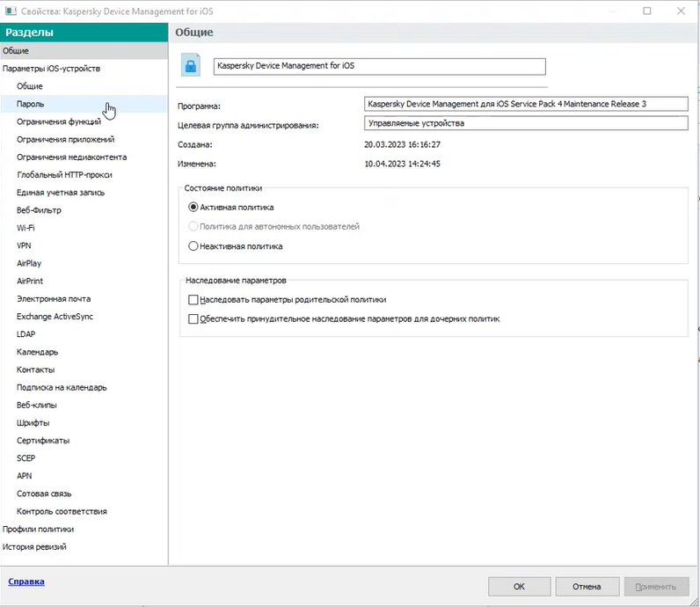Select Ограничения медиаконтента

(84, 157)
